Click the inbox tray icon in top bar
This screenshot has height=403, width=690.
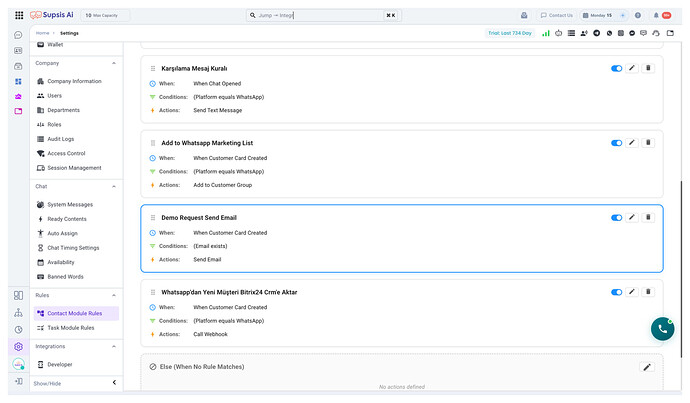pyautogui.click(x=524, y=15)
